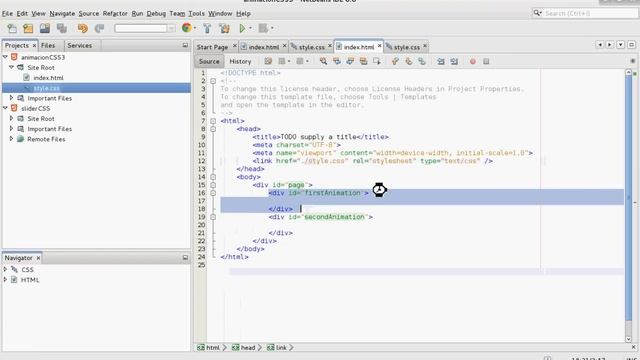Collapse the sliderCSS project node
This screenshot has height=360, width=640.
click(5, 108)
